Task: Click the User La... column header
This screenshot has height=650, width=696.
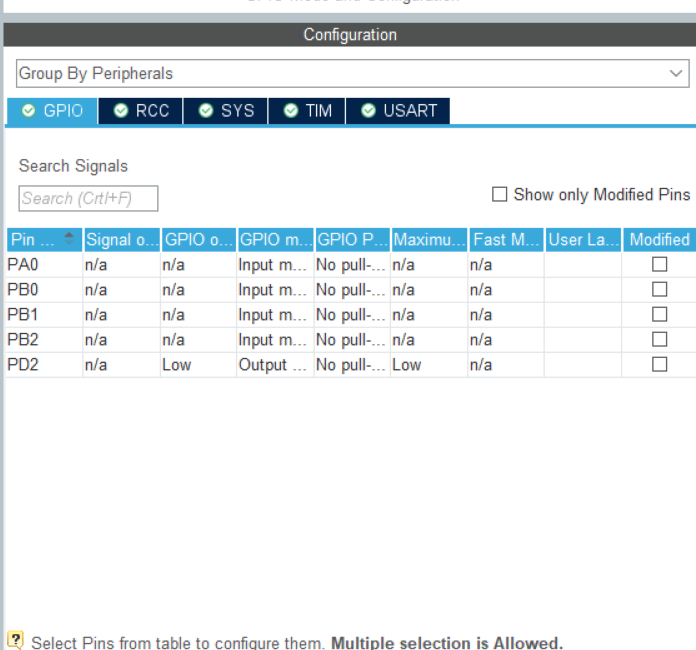Action: click(583, 240)
